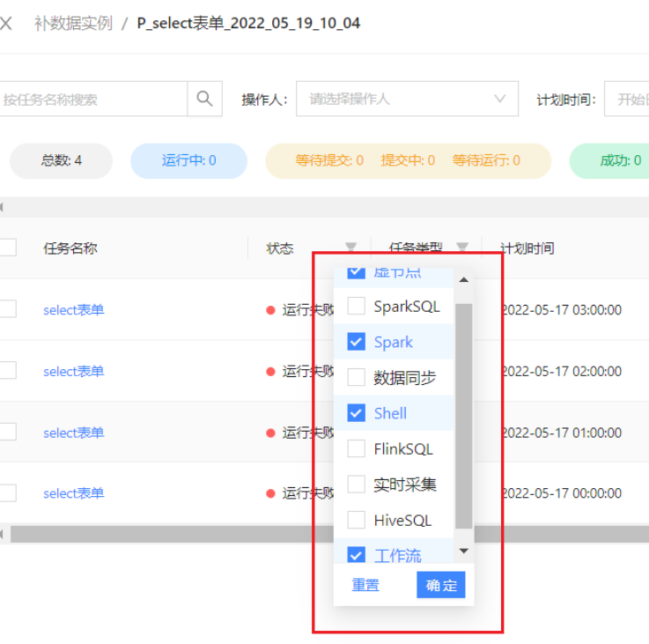The image size is (649, 644).
Task: Click the 重置 reset link
Action: point(365,585)
